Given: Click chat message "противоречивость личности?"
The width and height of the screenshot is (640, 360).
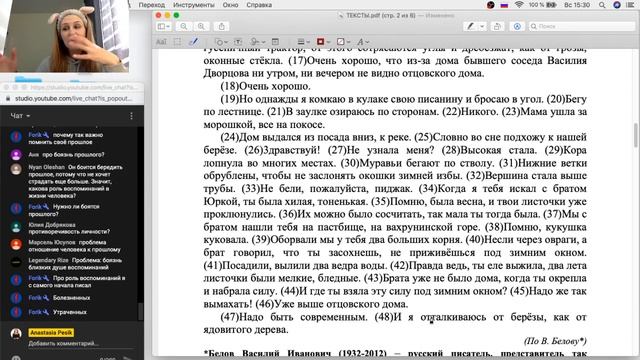Looking at the screenshot, I should [69, 231].
